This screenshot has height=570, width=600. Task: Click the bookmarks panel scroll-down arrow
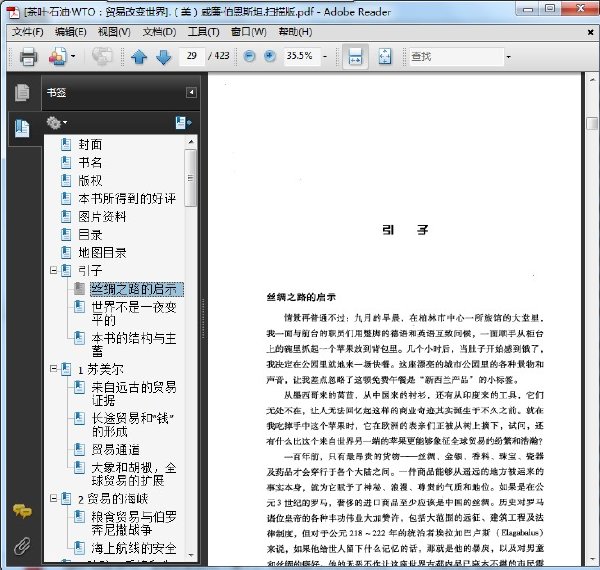(191, 555)
